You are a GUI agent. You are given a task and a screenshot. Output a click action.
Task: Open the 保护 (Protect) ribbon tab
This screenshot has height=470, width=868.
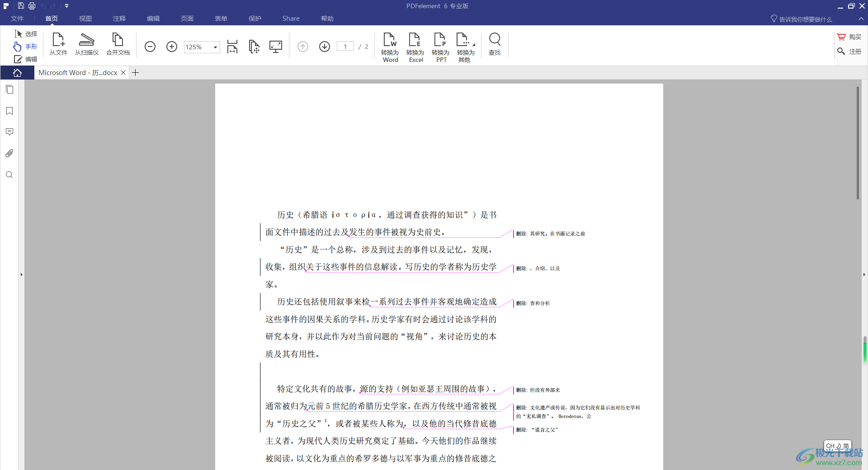coord(255,19)
